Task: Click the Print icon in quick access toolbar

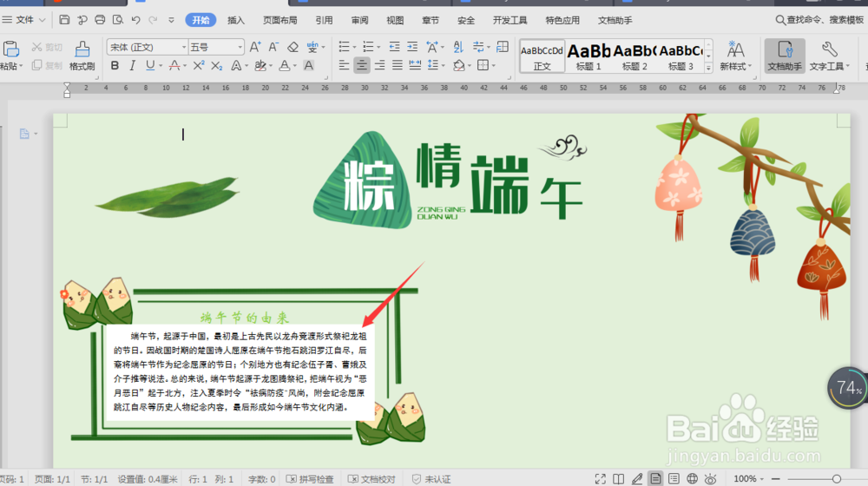Action: point(100,20)
